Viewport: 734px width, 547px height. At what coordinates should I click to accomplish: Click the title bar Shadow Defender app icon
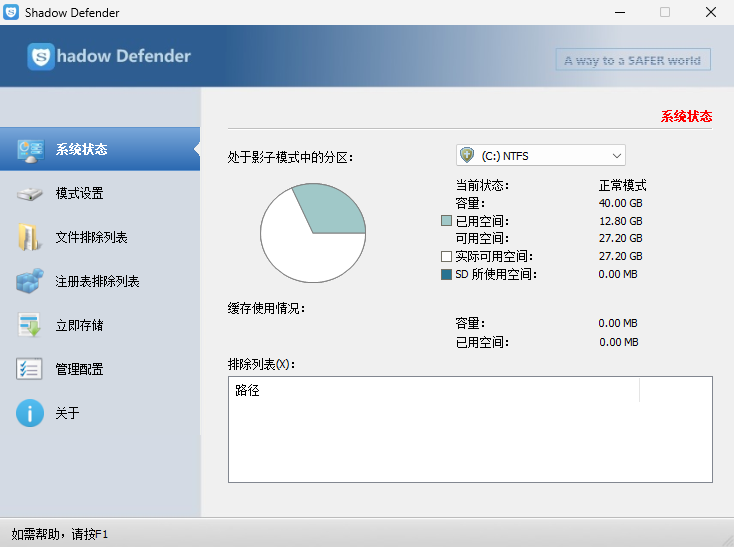pyautogui.click(x=11, y=12)
